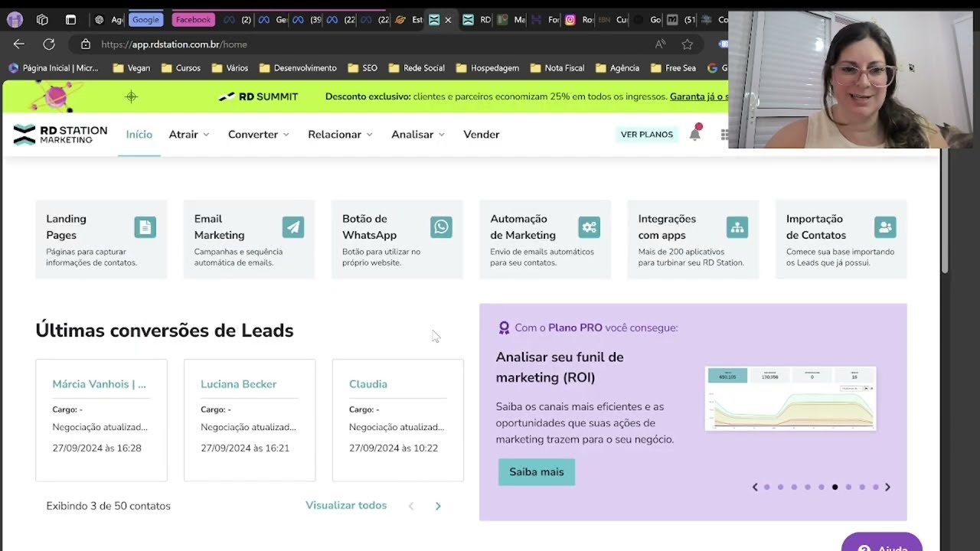Click the RD SUMMIT banner logo
This screenshot has height=551, width=980.
[x=258, y=96]
